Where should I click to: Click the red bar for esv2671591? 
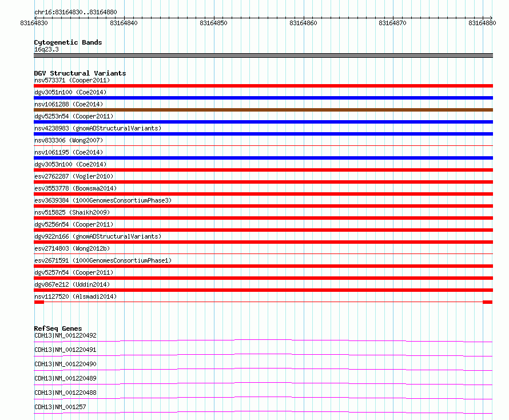(x=263, y=266)
